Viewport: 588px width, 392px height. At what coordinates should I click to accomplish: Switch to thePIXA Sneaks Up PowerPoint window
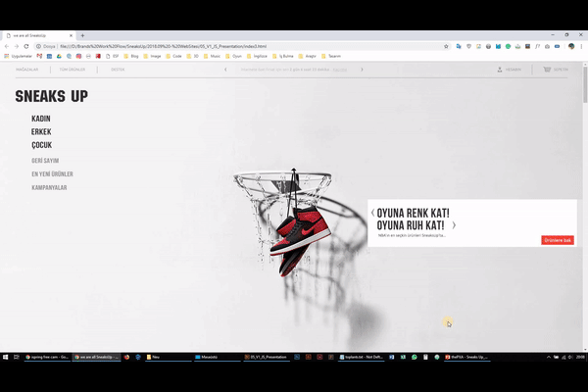(466, 357)
